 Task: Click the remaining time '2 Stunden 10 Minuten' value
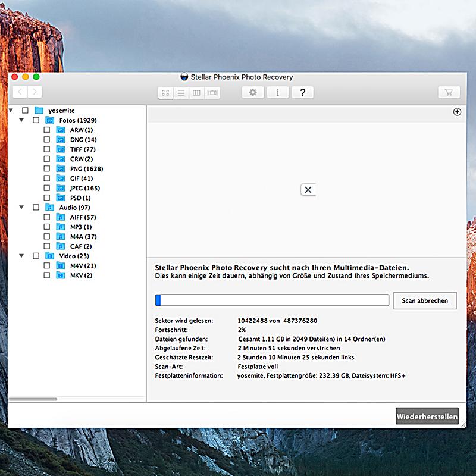click(296, 358)
